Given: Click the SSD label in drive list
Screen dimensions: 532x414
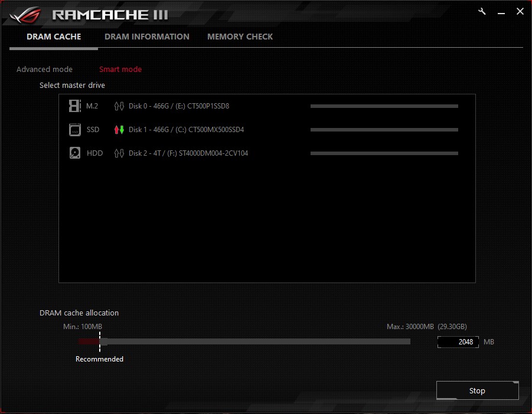Looking at the screenshot, I should [x=93, y=130].
